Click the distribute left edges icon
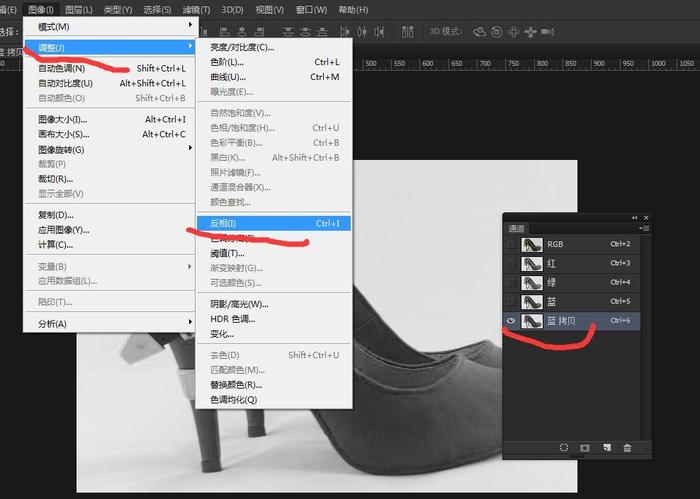700x499 pixels. (345, 32)
